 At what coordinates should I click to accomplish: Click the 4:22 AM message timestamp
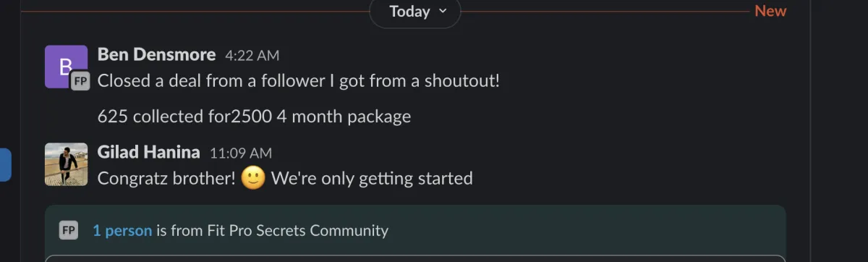tap(252, 56)
